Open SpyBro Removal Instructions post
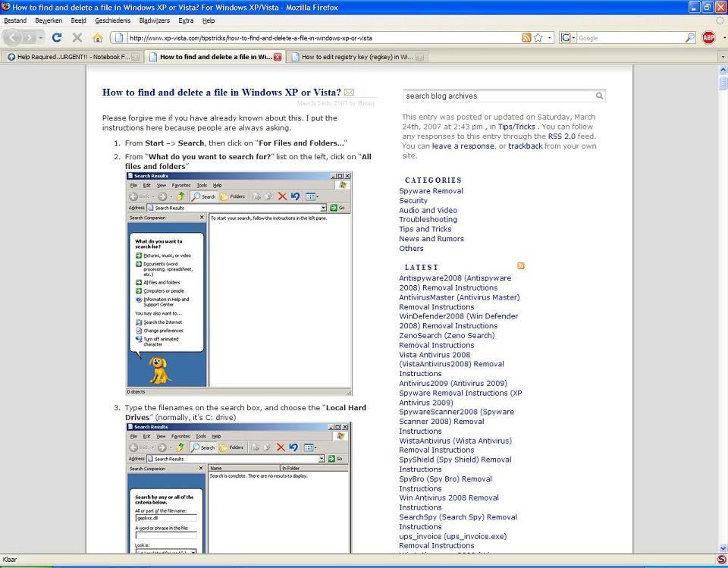Viewport: 728px width, 568px height. tap(445, 484)
